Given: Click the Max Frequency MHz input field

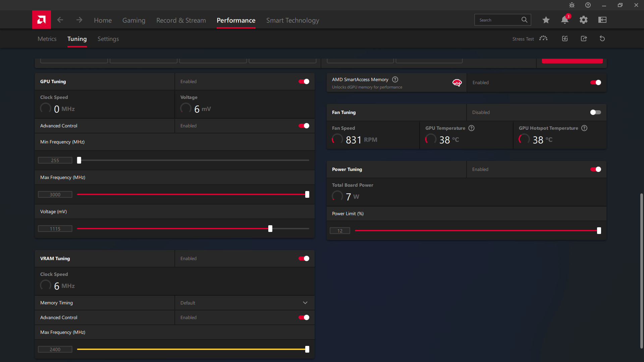Looking at the screenshot, I should 55,194.
